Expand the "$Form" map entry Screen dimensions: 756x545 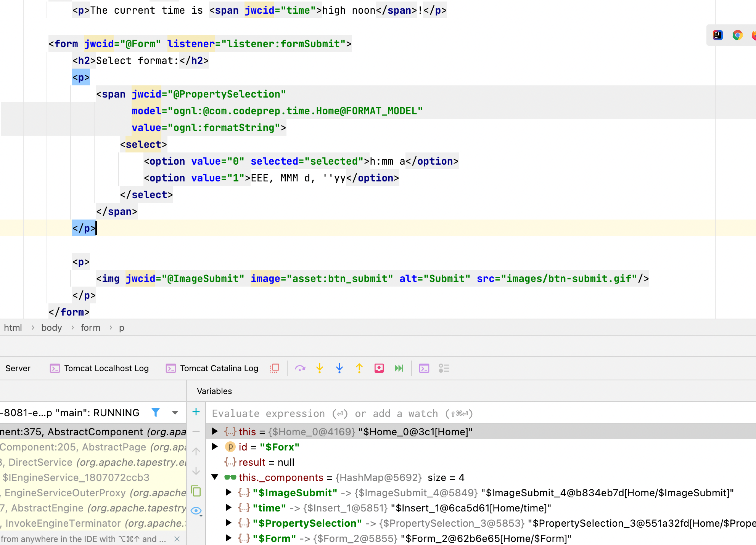(228, 538)
